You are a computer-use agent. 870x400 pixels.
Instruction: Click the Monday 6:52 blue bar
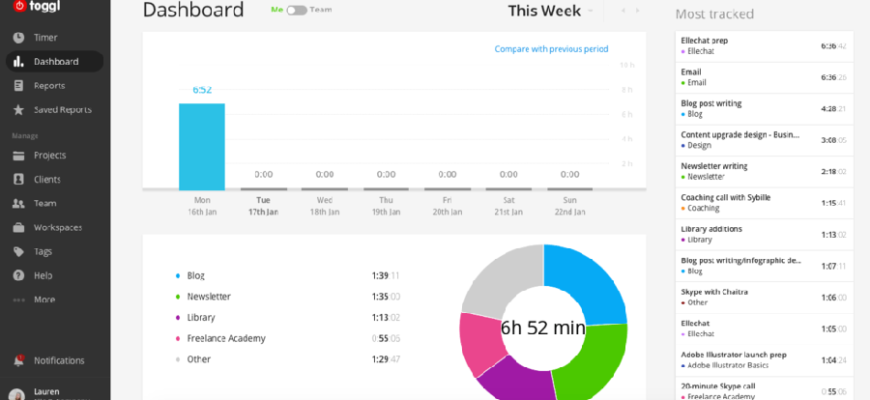202,146
